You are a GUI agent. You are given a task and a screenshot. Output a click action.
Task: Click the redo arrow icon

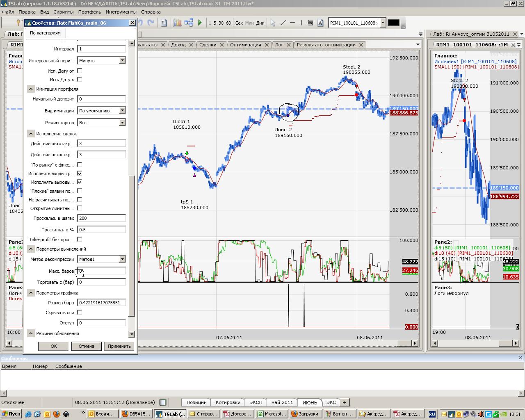pyautogui.click(x=151, y=23)
